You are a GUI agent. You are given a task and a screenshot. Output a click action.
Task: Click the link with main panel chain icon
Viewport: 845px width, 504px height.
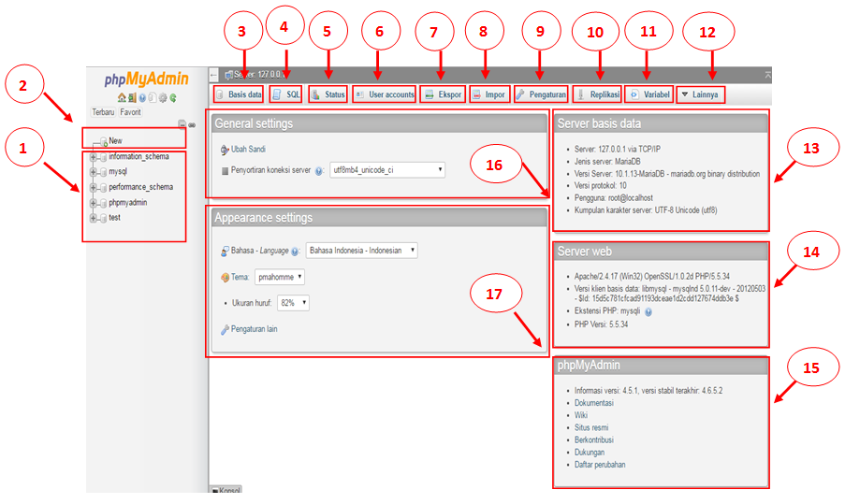[191, 124]
